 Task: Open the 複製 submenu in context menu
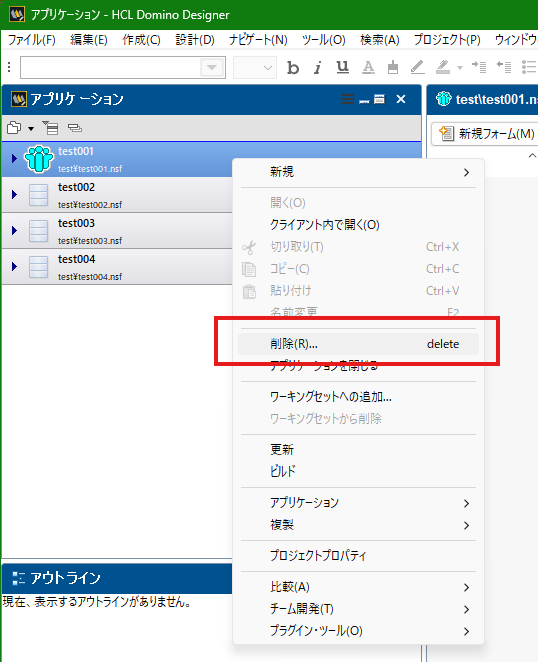(x=358, y=525)
